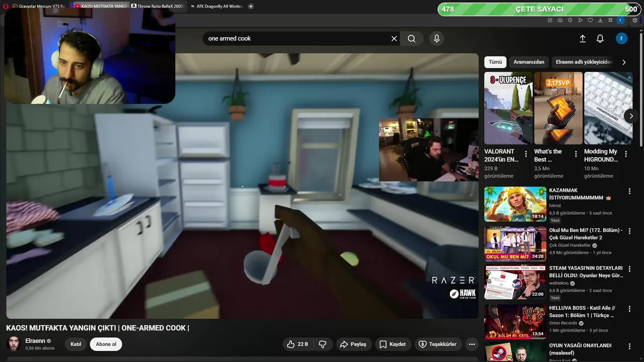Open more options for HELLUVA BOSS video
Image resolution: width=644 pixels, height=362 pixels.
629,308
